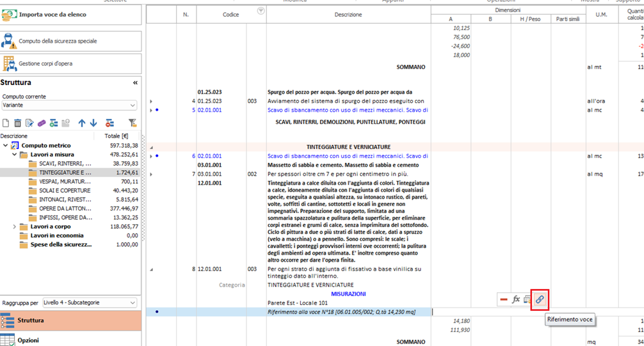Click Computo della sicurezza speciale button
This screenshot has height=346, width=644.
pos(70,41)
